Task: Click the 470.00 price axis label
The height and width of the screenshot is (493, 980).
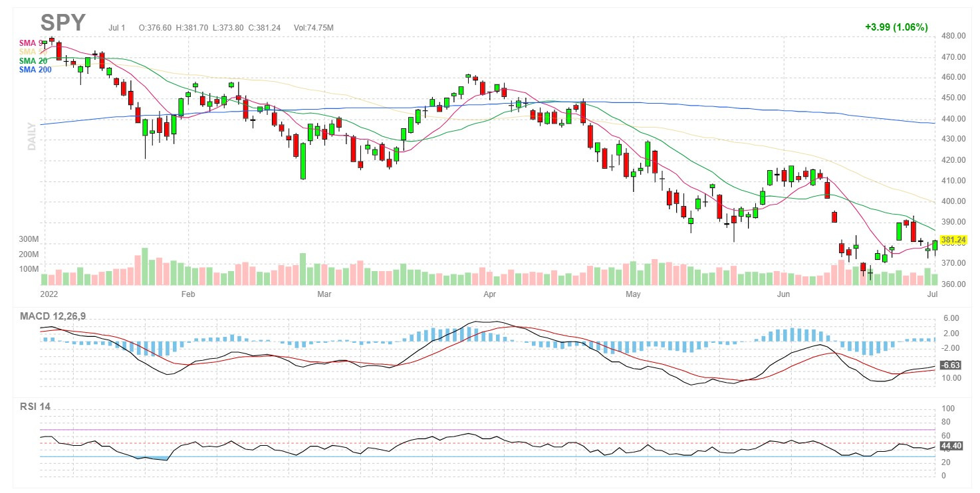Action: click(x=954, y=57)
